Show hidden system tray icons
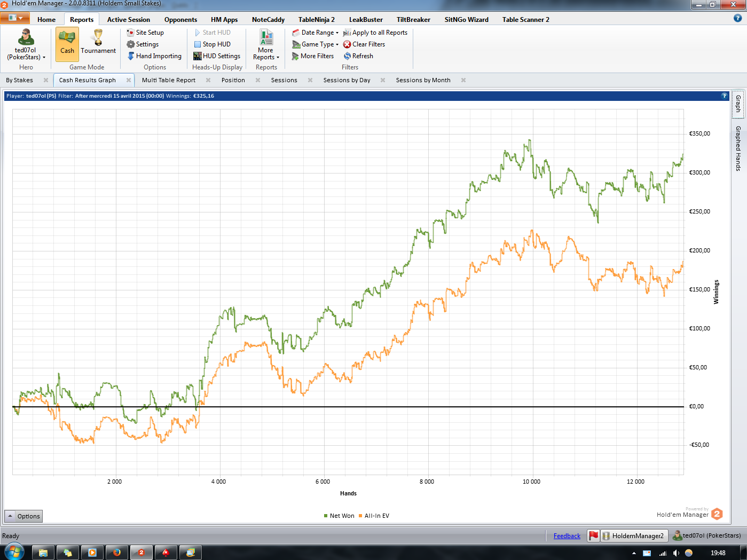The height and width of the screenshot is (560, 747). (x=634, y=553)
